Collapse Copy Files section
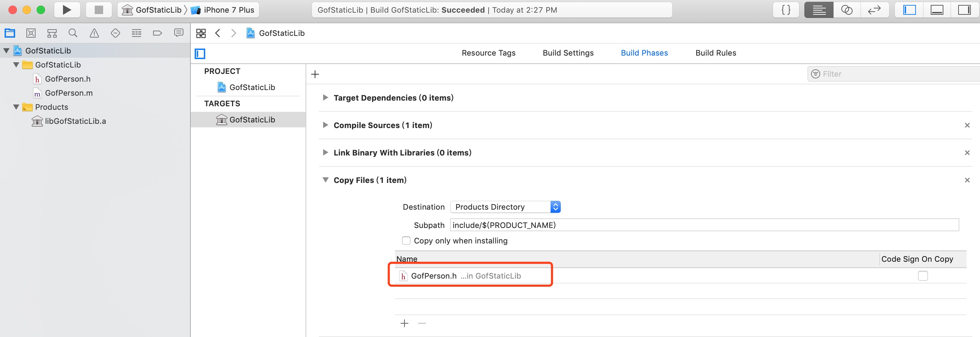Screen dimensions: 980x337 325,180
